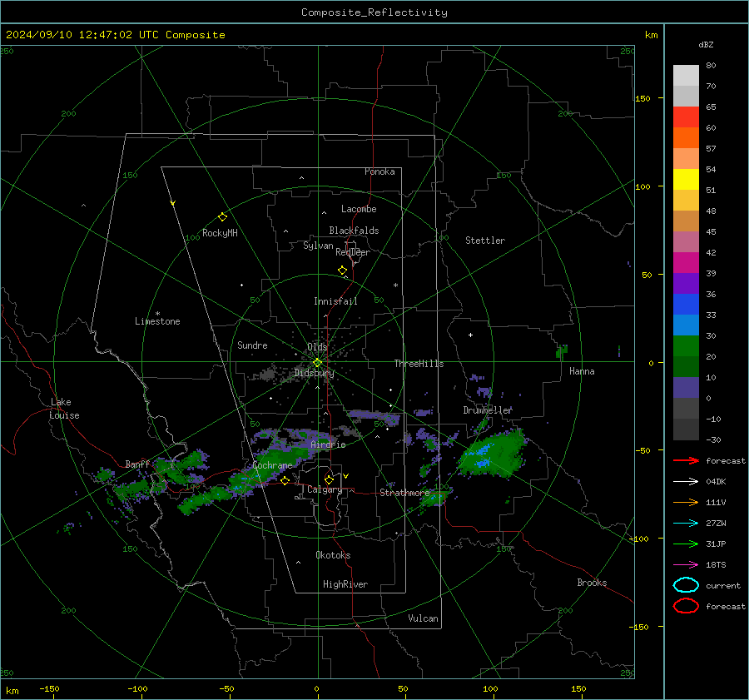Click the Stettler city label
This screenshot has width=749, height=700.
tap(485, 241)
